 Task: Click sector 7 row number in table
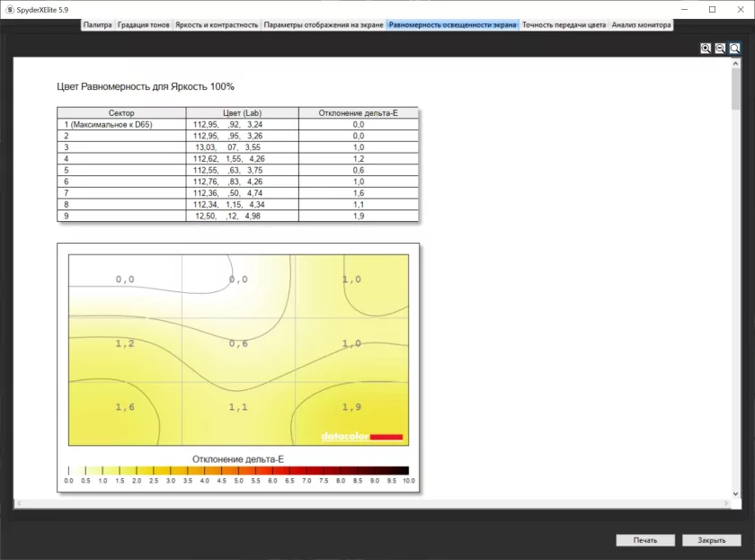tap(66, 192)
